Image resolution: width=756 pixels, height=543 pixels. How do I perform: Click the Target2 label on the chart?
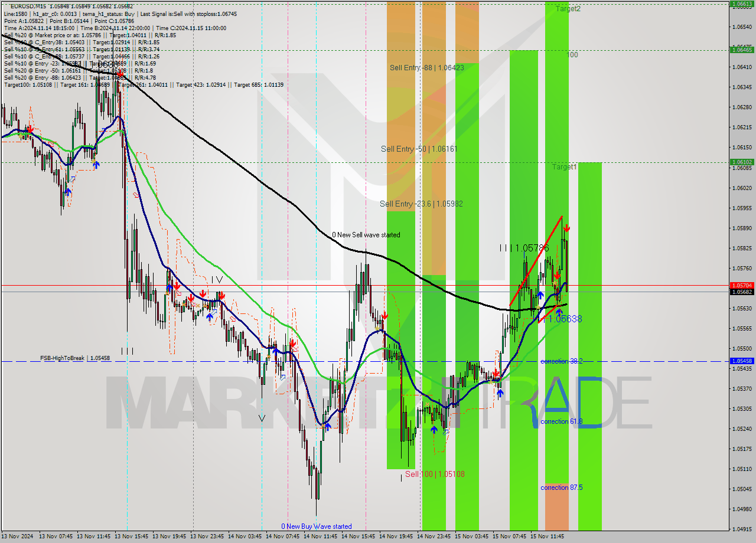(x=568, y=9)
